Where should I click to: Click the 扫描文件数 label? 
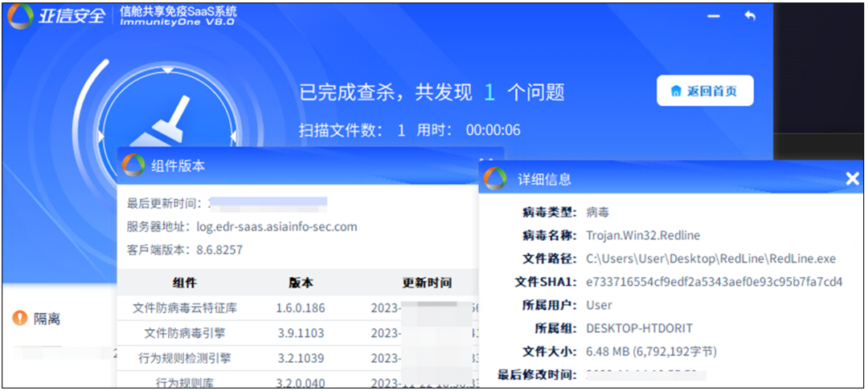click(341, 131)
